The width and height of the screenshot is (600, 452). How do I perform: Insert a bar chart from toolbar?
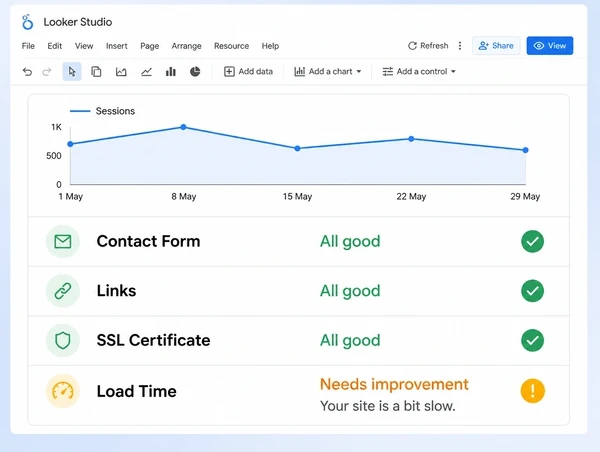(x=171, y=72)
